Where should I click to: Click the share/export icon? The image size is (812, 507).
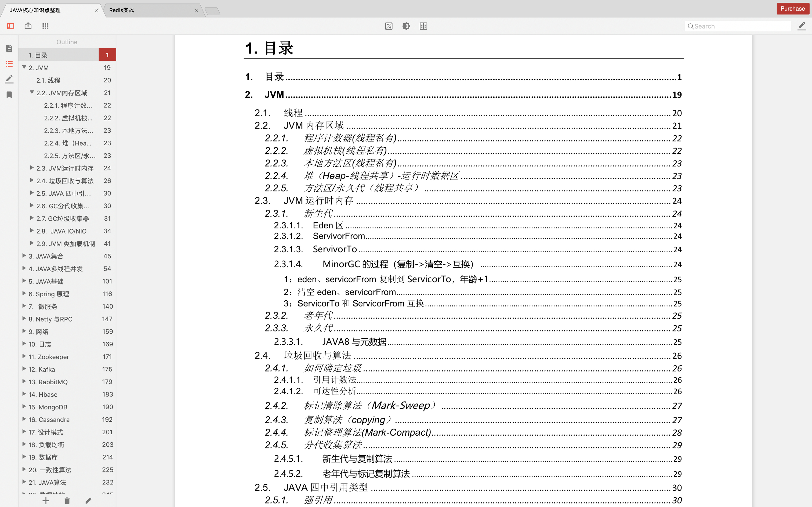click(x=28, y=26)
